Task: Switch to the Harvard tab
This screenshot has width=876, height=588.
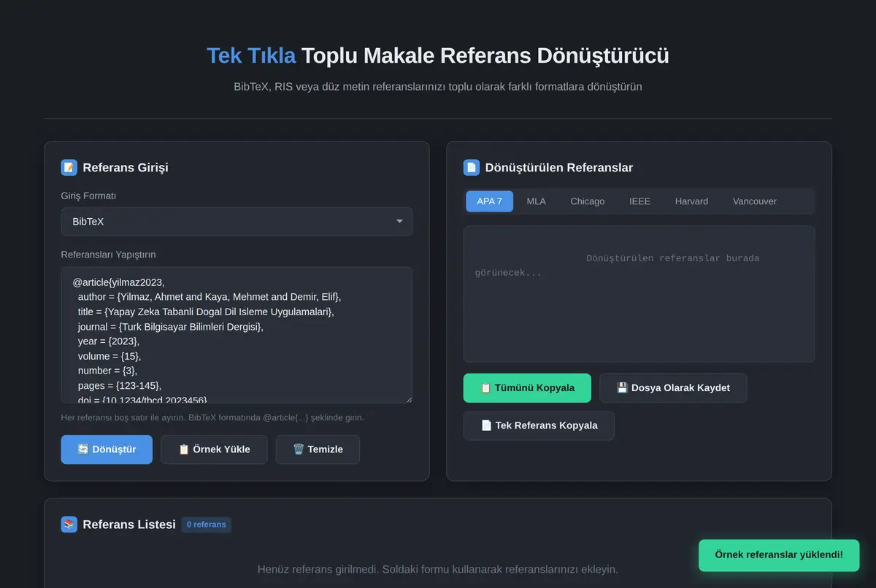Action: pos(691,201)
